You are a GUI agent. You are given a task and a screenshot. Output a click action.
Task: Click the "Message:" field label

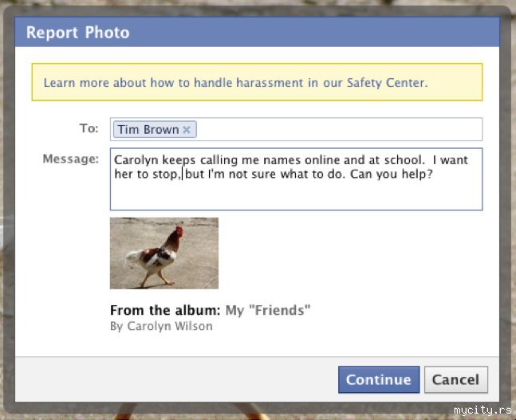[71, 159]
